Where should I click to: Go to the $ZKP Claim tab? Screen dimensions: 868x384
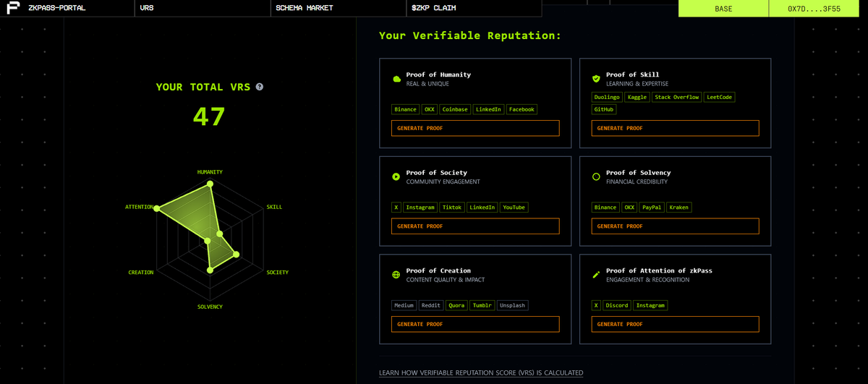(474, 9)
